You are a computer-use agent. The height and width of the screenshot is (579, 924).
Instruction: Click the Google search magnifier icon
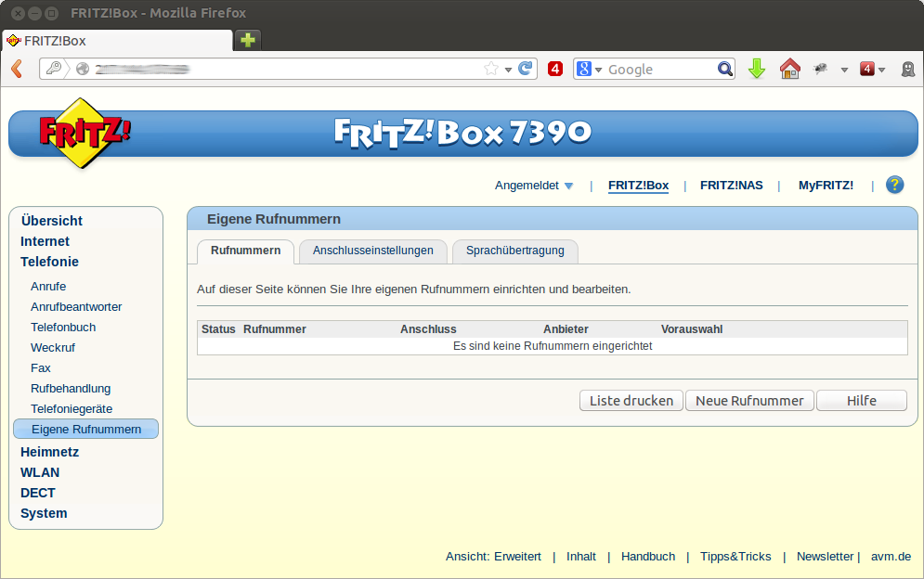coord(725,69)
